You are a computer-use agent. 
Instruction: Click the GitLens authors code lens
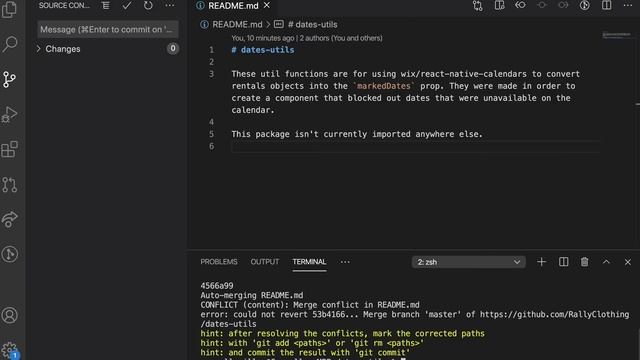[x=307, y=38]
